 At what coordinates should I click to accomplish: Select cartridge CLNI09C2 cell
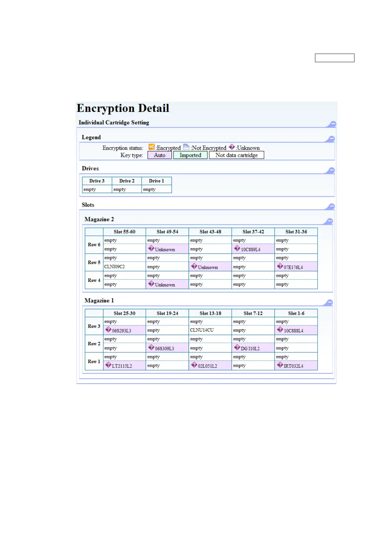124,266
